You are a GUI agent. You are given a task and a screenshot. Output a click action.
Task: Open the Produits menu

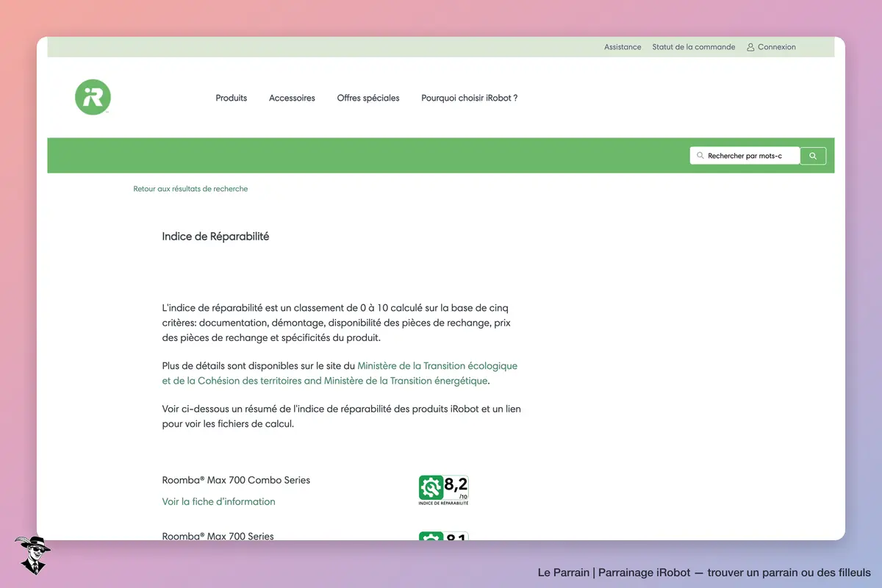pos(232,98)
